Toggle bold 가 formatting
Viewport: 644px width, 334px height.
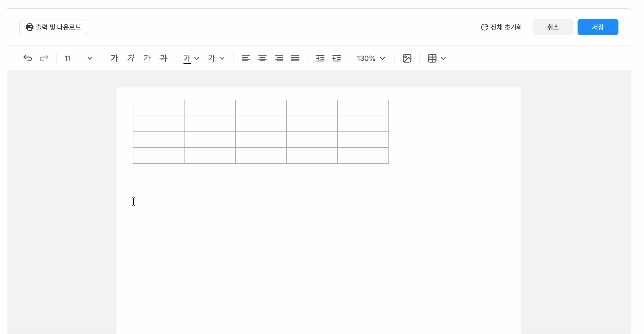(x=114, y=58)
